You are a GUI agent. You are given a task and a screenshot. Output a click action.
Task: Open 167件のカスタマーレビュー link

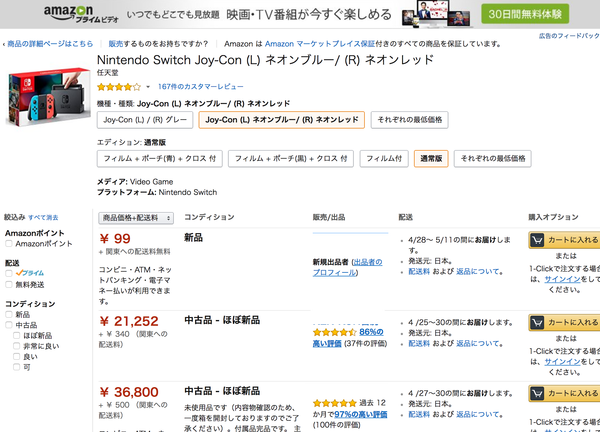click(201, 87)
